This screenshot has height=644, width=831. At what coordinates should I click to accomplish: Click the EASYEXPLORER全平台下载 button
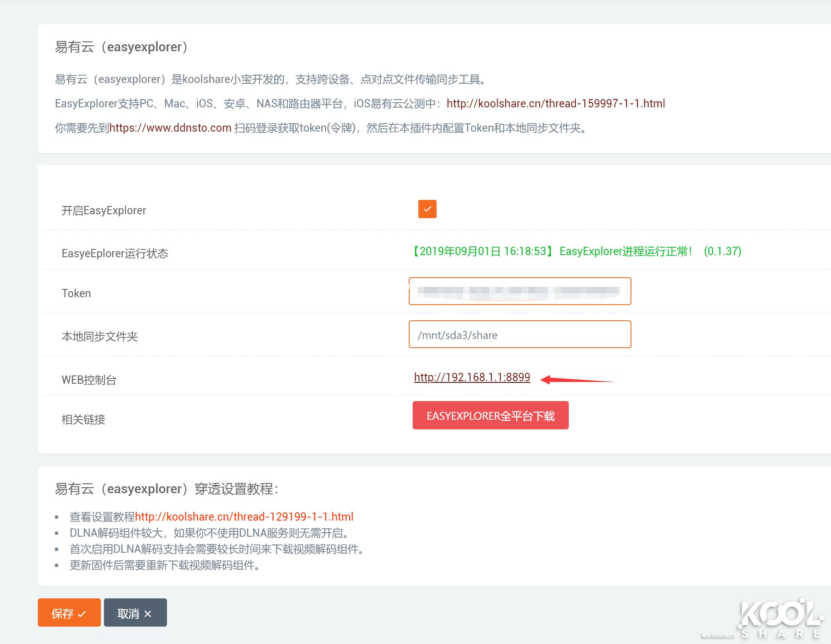click(x=491, y=415)
